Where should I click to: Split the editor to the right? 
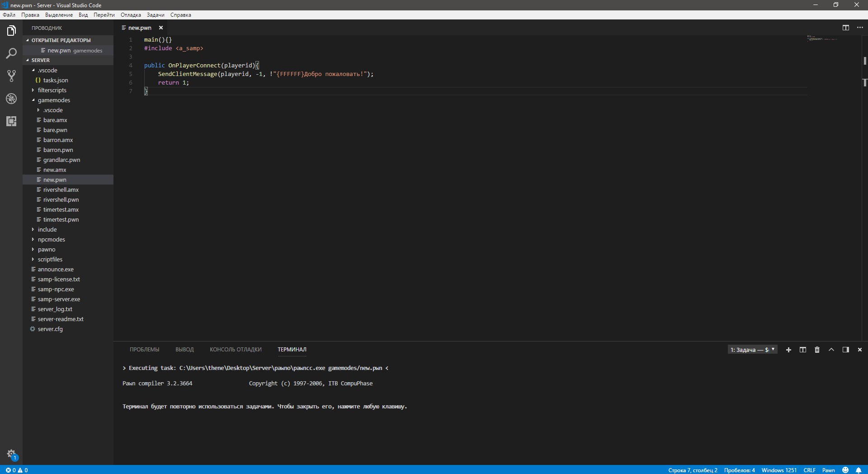[x=845, y=28]
